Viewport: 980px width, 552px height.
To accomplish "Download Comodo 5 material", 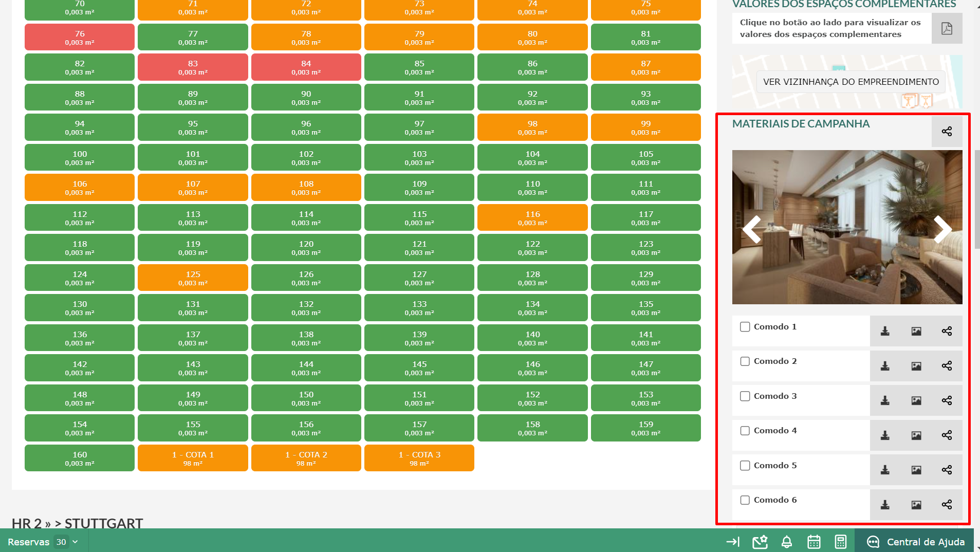I will tap(885, 470).
